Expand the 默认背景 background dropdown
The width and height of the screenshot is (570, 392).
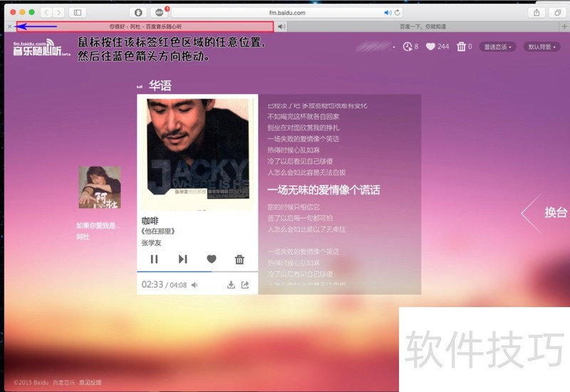point(541,47)
